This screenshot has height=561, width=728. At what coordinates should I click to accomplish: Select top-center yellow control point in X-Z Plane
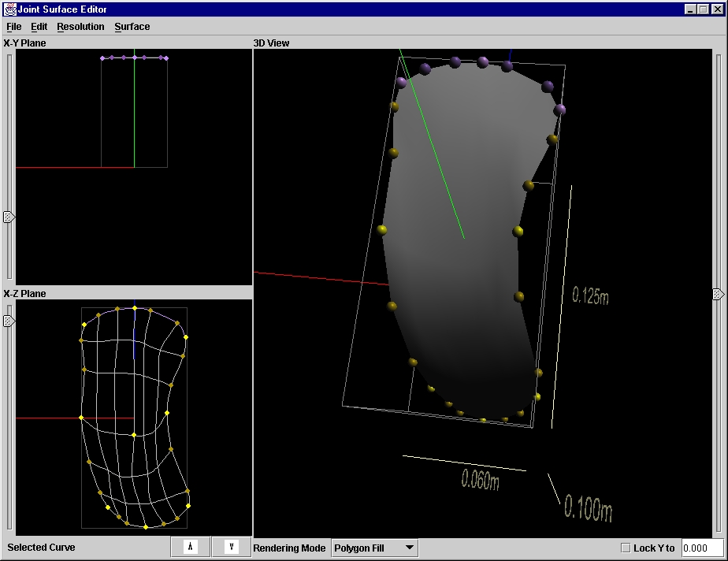(135, 308)
